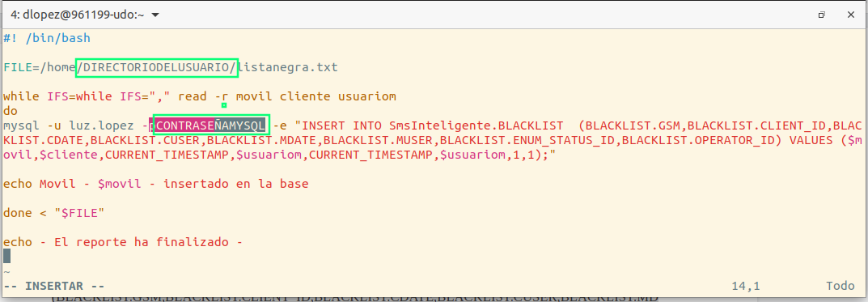The image size is (868, 302).
Task: Open the dropdown arrow beside the terminal title
Action: [x=155, y=15]
